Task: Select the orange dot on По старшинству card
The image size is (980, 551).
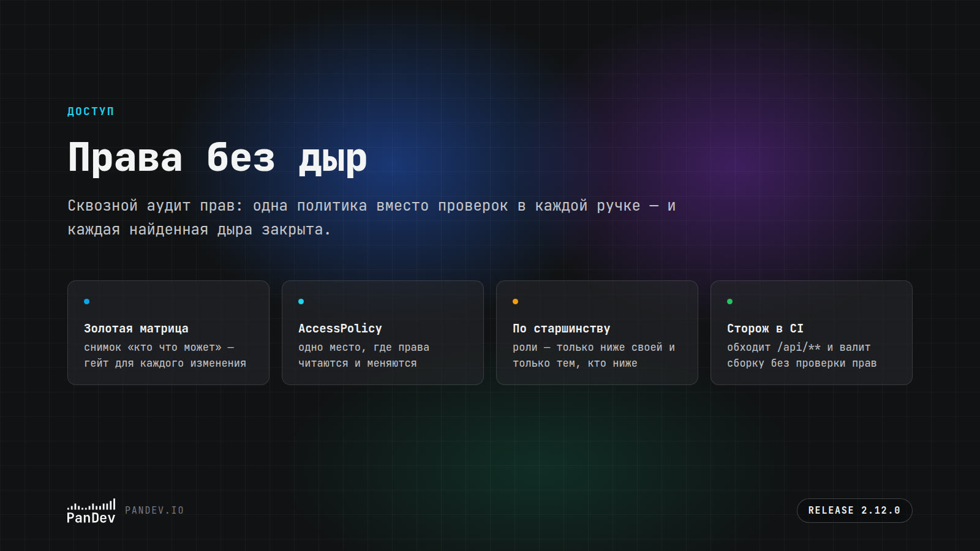Action: pyautogui.click(x=516, y=301)
